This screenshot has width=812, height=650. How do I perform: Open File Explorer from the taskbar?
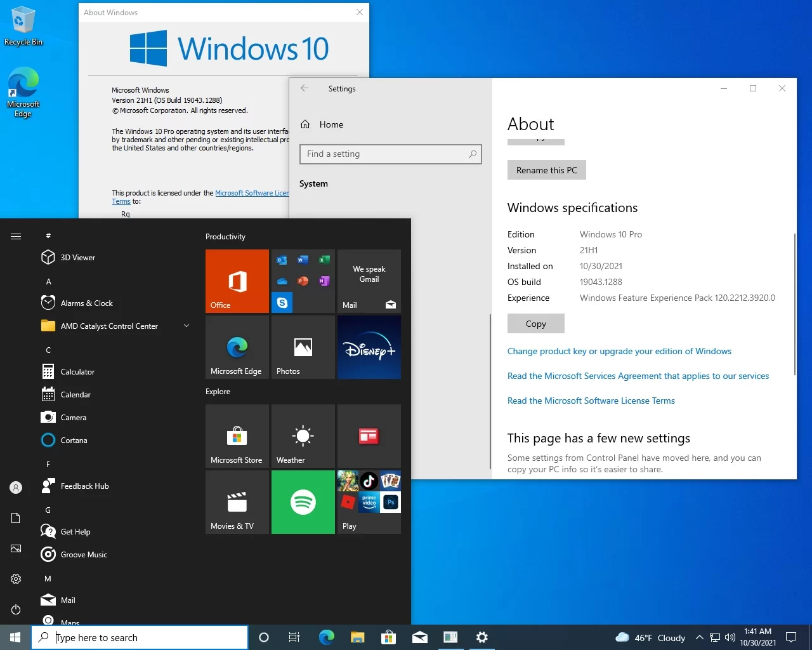[x=358, y=637]
